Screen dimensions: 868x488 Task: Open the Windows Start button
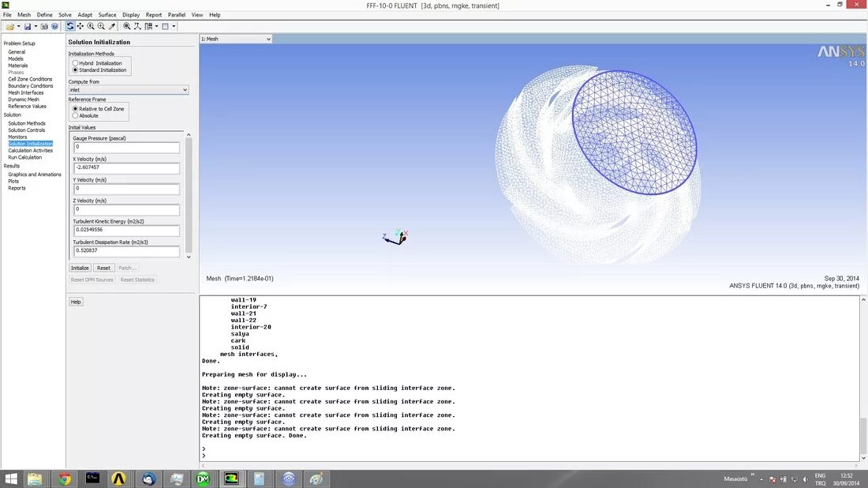(10, 479)
